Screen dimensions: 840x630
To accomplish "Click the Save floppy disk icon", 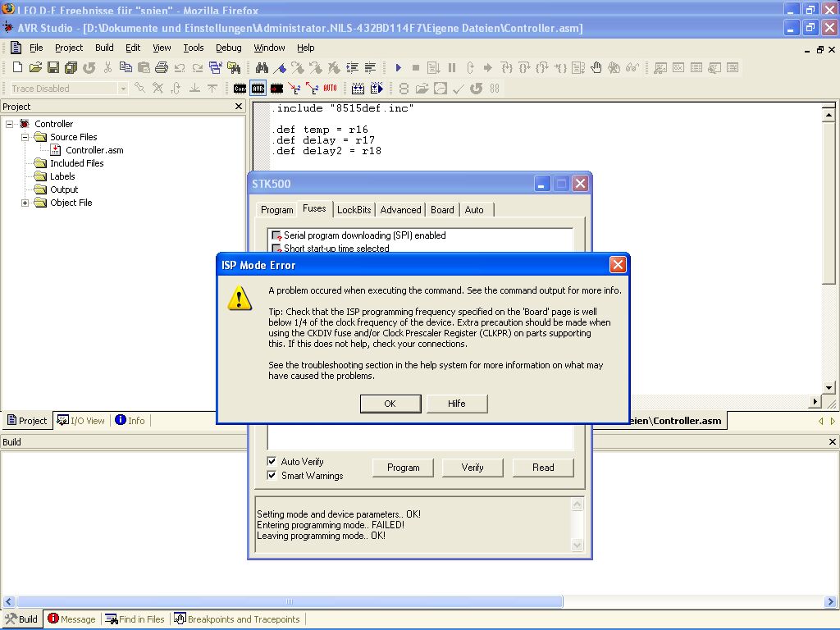I will pyautogui.click(x=53, y=67).
